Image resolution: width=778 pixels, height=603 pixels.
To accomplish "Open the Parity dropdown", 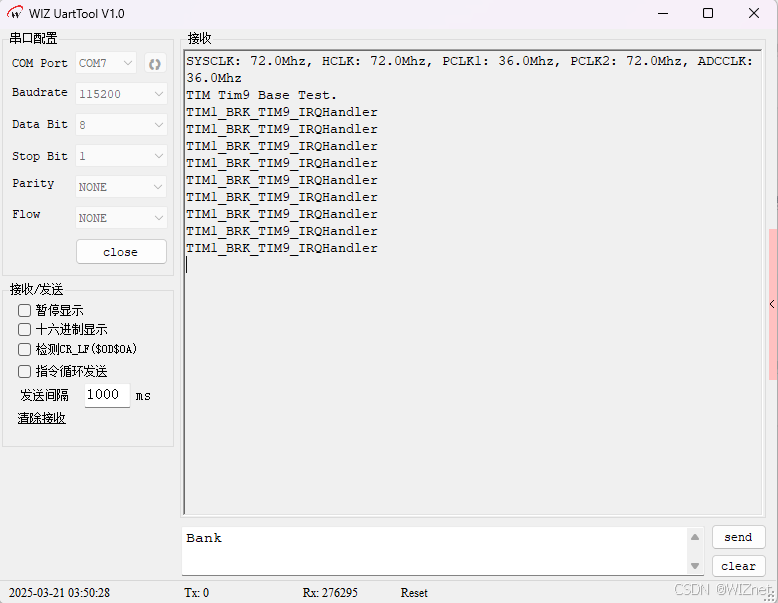I will click(x=121, y=187).
